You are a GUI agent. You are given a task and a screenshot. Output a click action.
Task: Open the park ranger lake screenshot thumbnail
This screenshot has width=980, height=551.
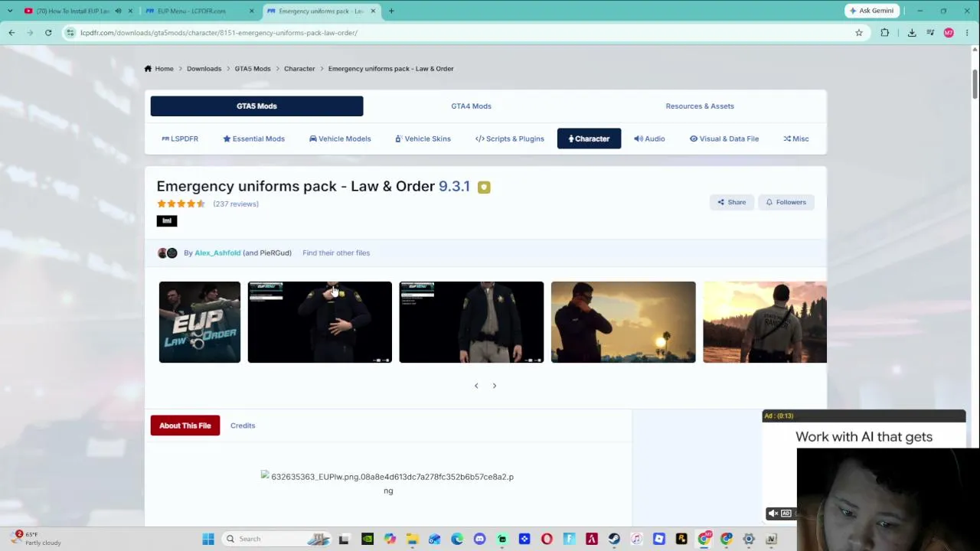point(765,322)
